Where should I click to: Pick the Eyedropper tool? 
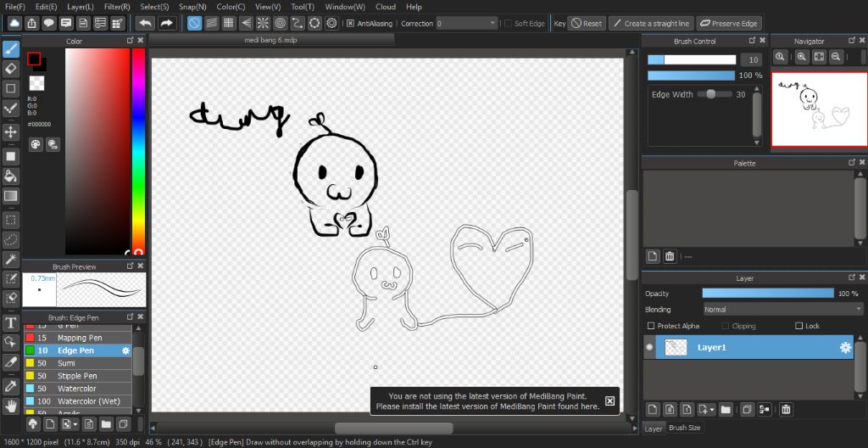[x=11, y=386]
